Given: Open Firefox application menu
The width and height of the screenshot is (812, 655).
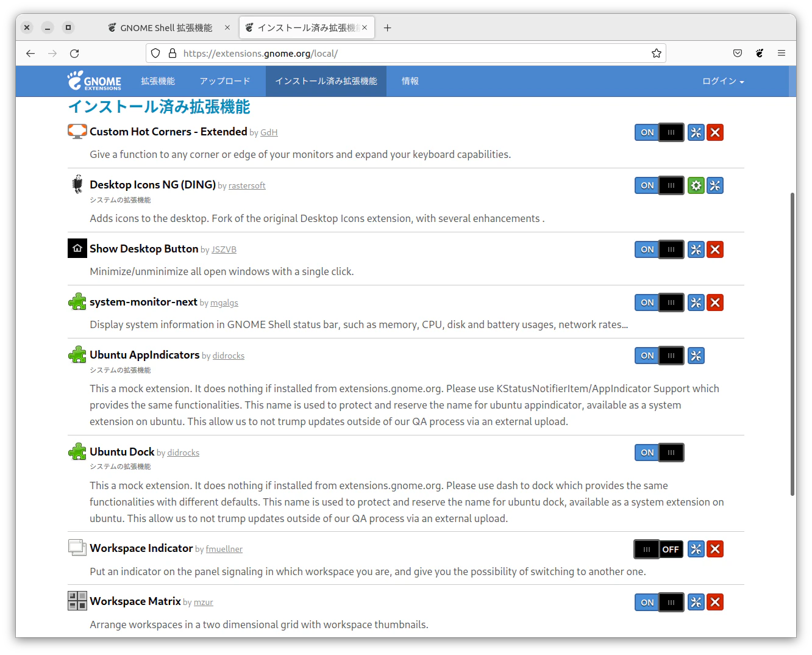Looking at the screenshot, I should pos(782,53).
